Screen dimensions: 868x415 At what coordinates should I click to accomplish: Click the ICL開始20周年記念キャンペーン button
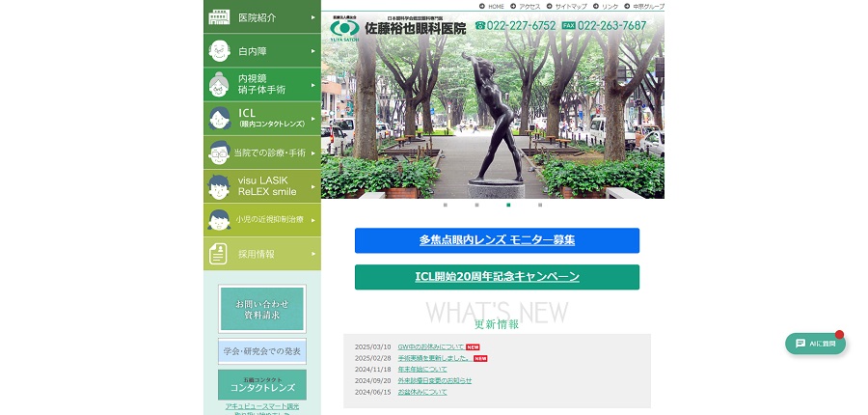pyautogui.click(x=497, y=277)
